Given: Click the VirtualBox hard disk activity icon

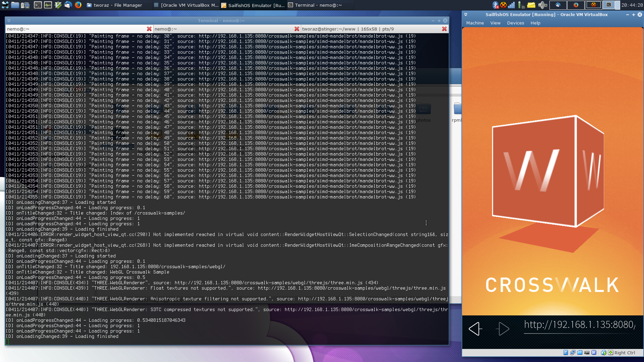Looking at the screenshot, I should tap(566, 353).
